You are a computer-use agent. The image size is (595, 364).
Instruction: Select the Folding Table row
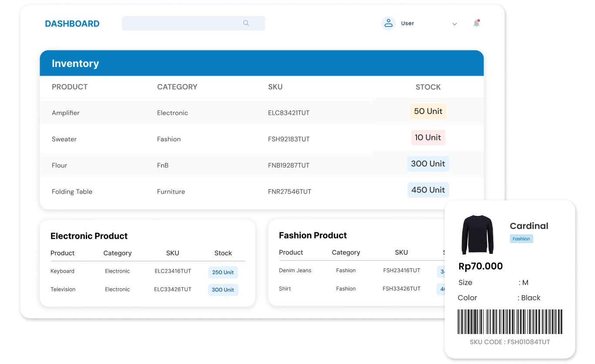72,191
